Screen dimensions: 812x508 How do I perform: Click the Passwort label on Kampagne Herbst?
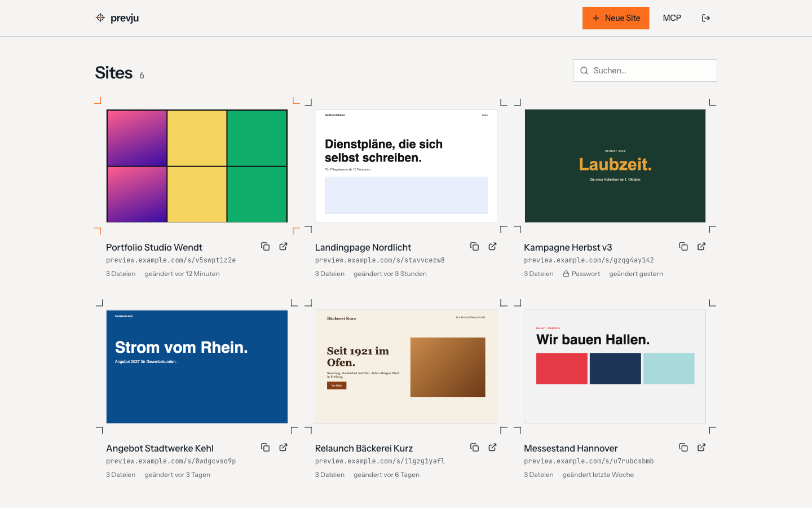[x=586, y=274]
